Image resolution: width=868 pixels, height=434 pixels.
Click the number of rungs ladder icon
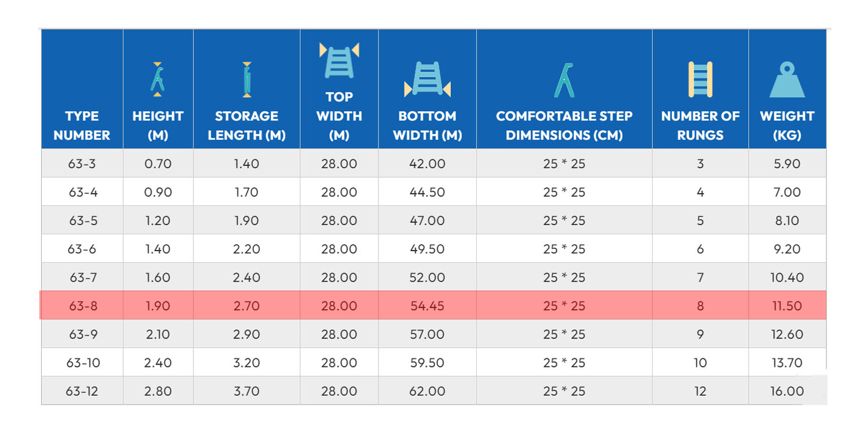(x=700, y=79)
